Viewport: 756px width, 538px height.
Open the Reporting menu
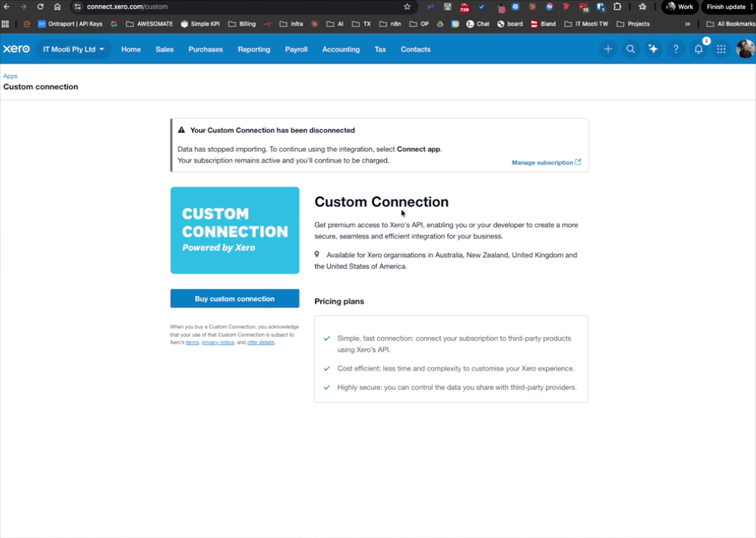click(x=253, y=49)
